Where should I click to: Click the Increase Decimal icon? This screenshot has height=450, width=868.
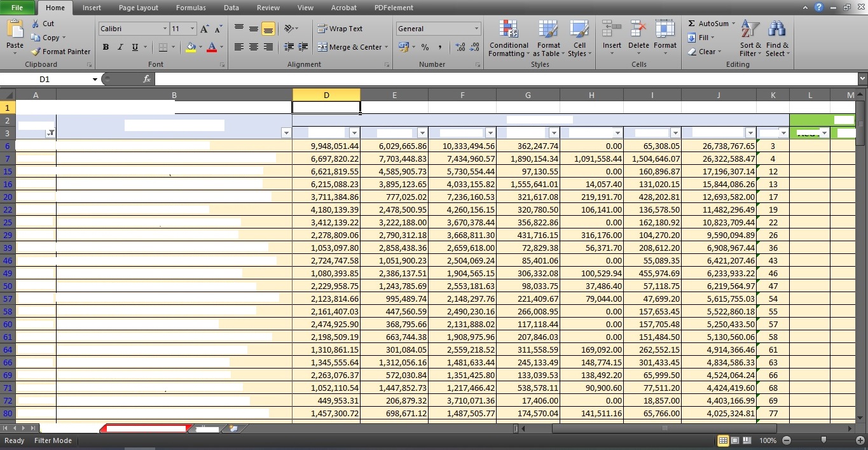coord(460,47)
